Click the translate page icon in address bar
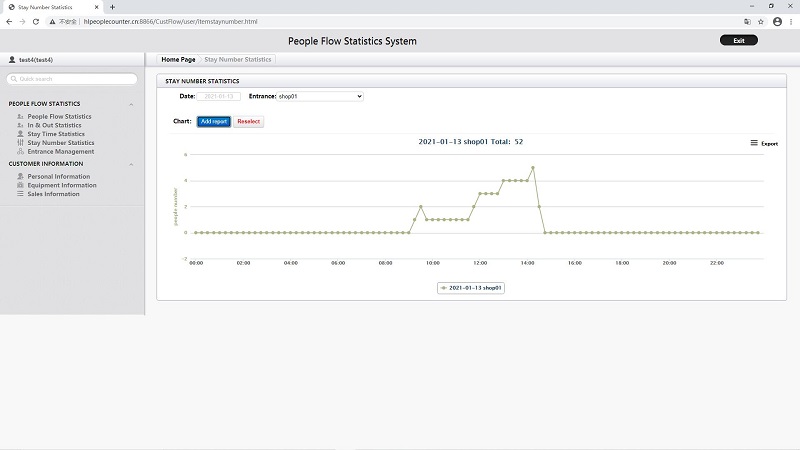 coord(747,21)
